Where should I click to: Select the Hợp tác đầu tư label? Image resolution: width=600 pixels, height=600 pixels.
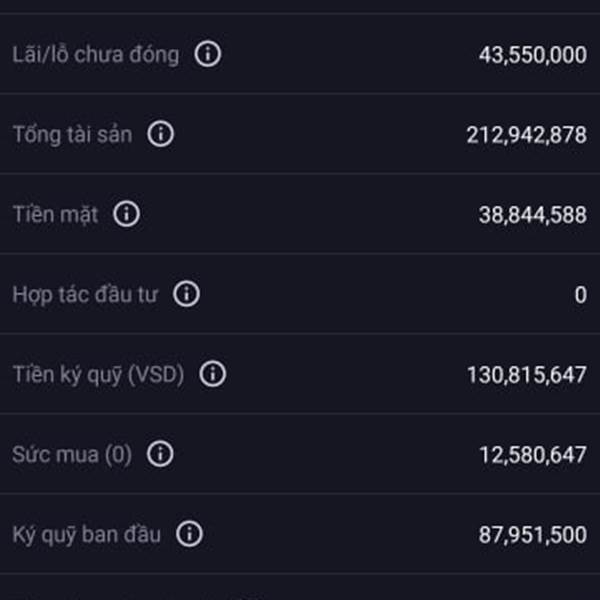[x=85, y=295]
